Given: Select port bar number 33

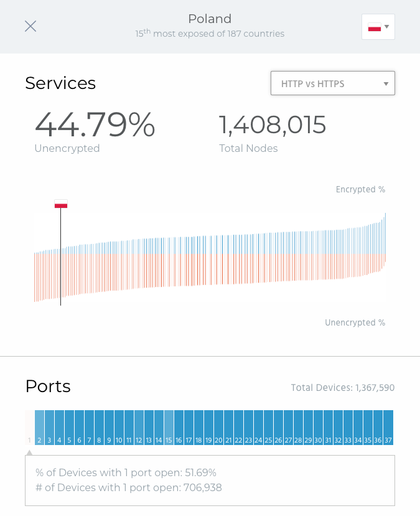Looking at the screenshot, I should (348, 428).
